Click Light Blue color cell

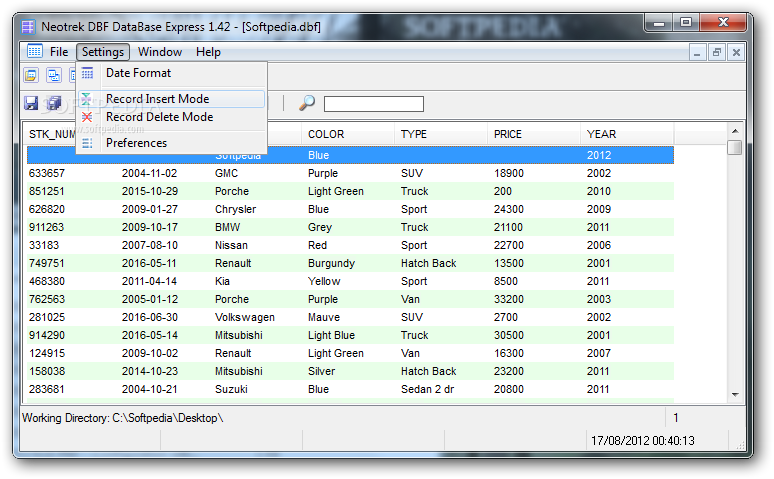coord(331,335)
